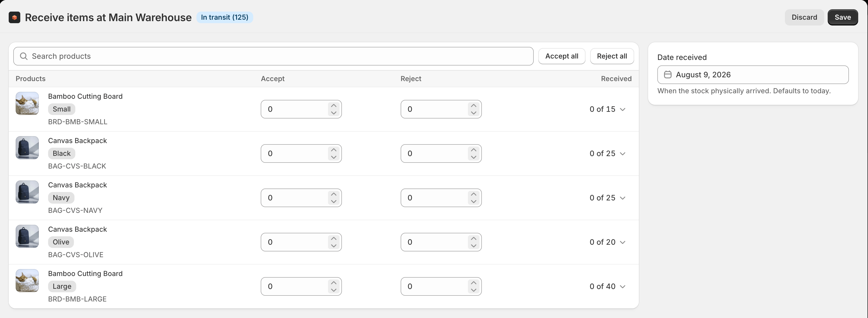Click Reject quantity field for BAG-CVS-NAVY

click(441, 198)
